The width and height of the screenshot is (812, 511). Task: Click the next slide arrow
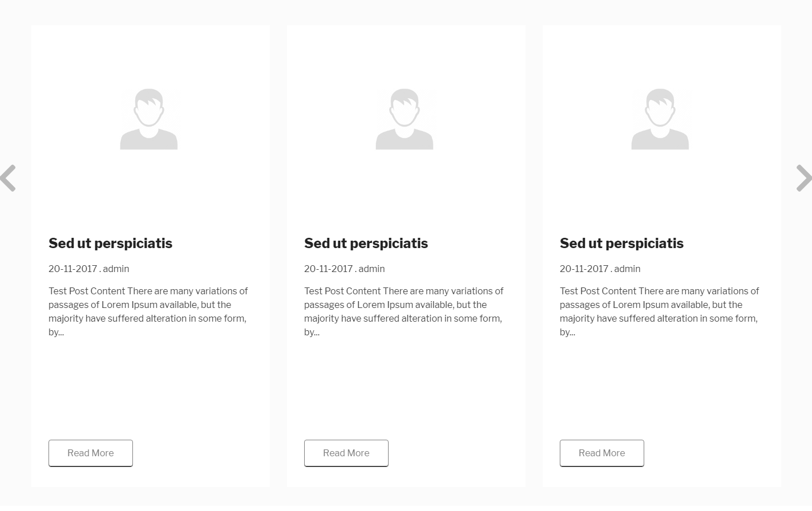click(803, 178)
